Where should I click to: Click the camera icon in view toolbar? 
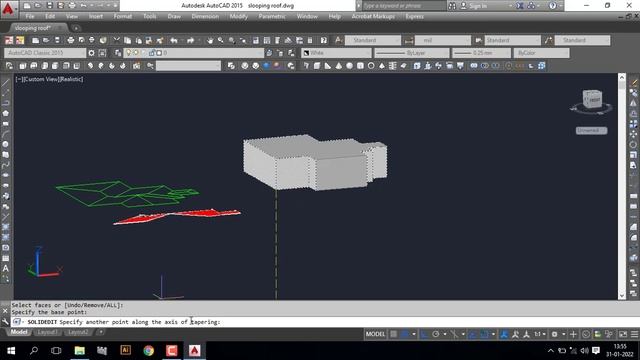[x=136, y=66]
